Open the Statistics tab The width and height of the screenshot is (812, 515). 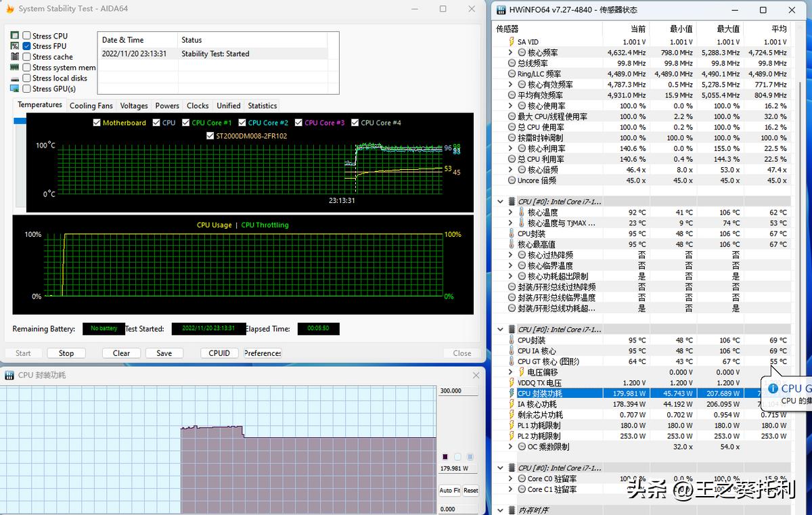pos(262,106)
